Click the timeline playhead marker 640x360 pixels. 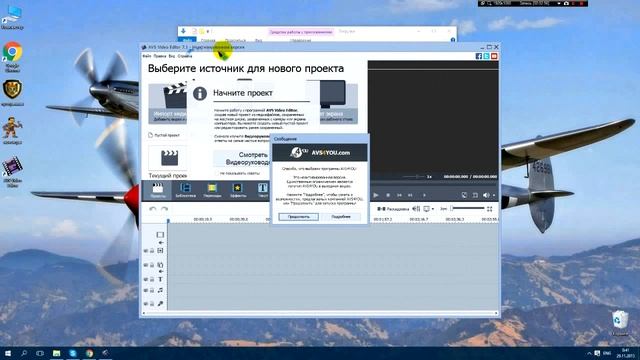coord(168,220)
